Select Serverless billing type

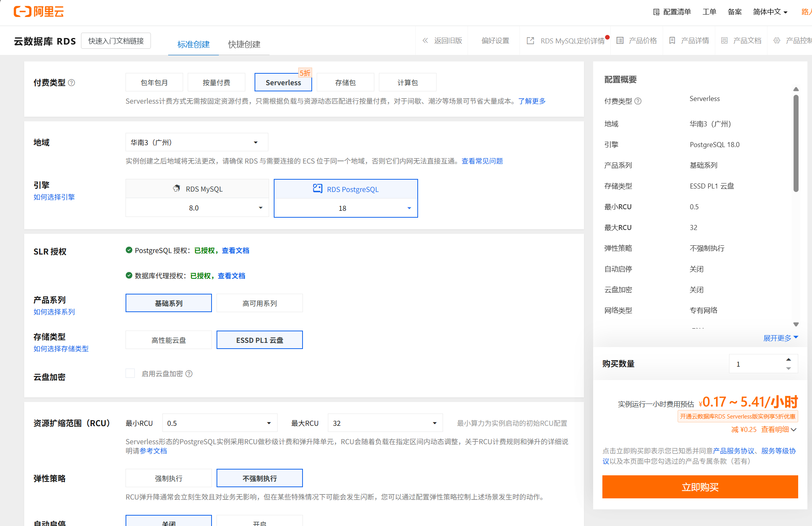(283, 82)
